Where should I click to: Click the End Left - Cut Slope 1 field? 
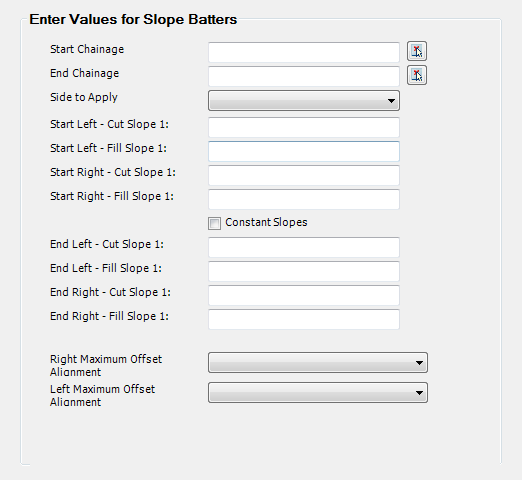[304, 247]
